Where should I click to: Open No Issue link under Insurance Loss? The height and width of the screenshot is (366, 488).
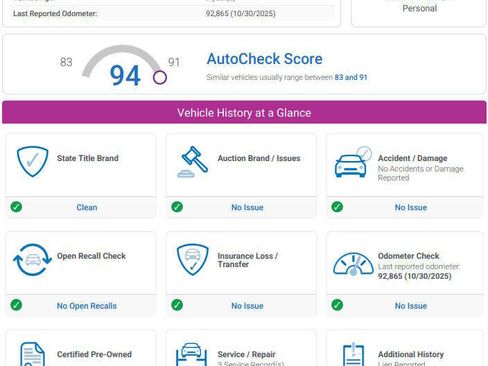coord(247,306)
